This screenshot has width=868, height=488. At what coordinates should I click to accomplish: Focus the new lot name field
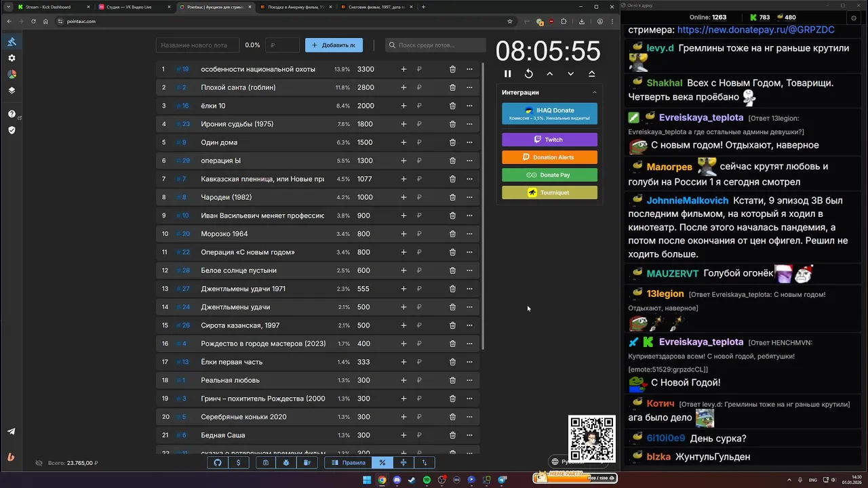[x=197, y=45]
